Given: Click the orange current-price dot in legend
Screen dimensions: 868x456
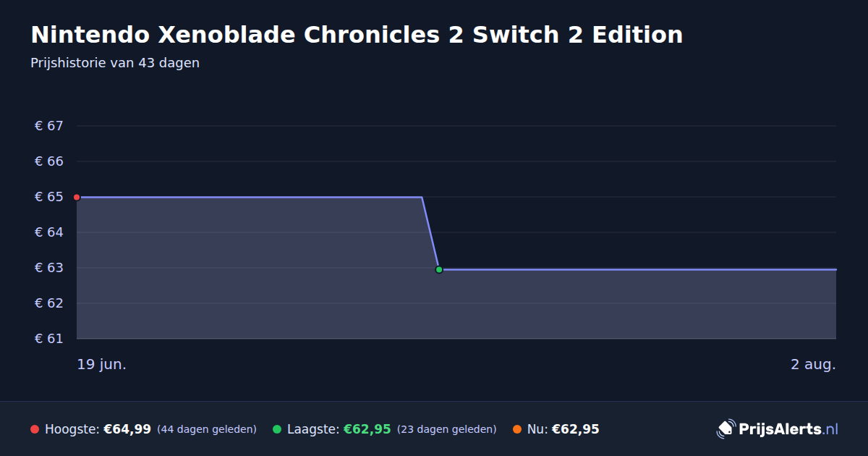Looking at the screenshot, I should pyautogui.click(x=517, y=429).
